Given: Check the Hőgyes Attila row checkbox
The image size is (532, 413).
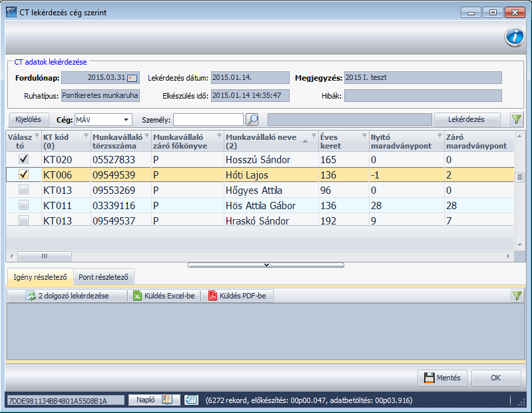Looking at the screenshot, I should pos(23,190).
